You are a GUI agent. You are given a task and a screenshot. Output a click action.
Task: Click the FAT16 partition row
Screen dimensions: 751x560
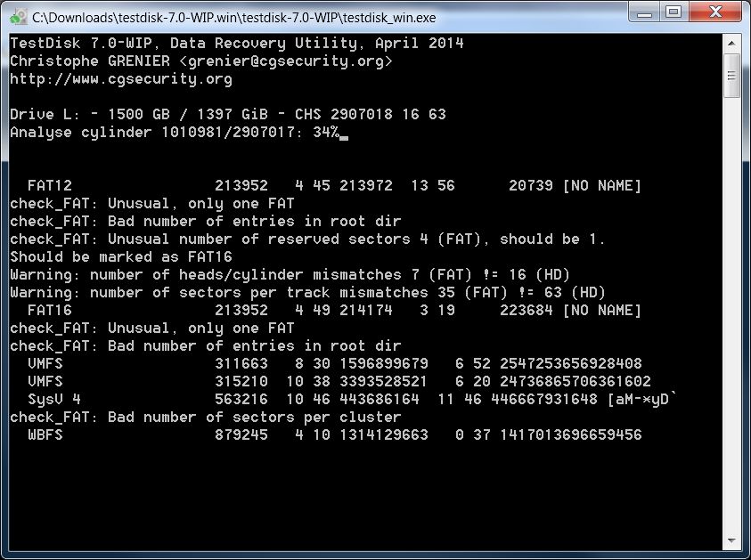click(334, 310)
